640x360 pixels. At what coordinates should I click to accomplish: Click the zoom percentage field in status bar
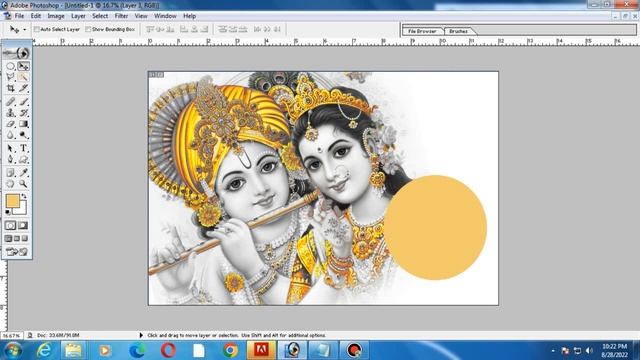[x=11, y=335]
